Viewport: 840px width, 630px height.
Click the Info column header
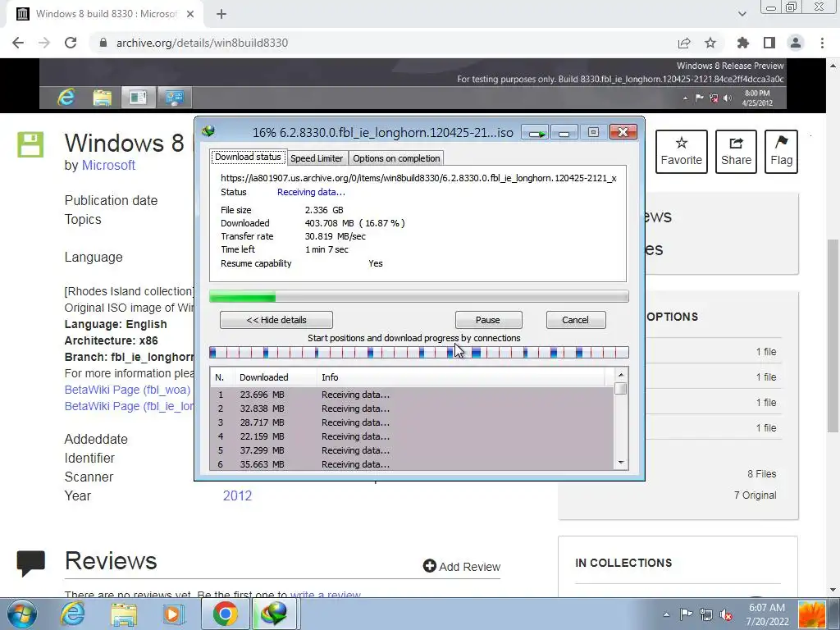click(461, 377)
